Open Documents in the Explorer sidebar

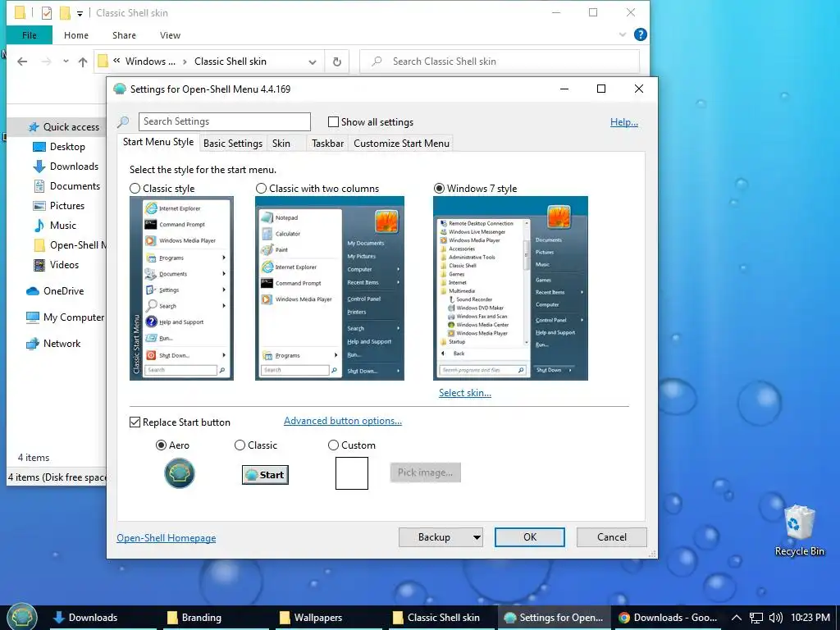[66, 186]
